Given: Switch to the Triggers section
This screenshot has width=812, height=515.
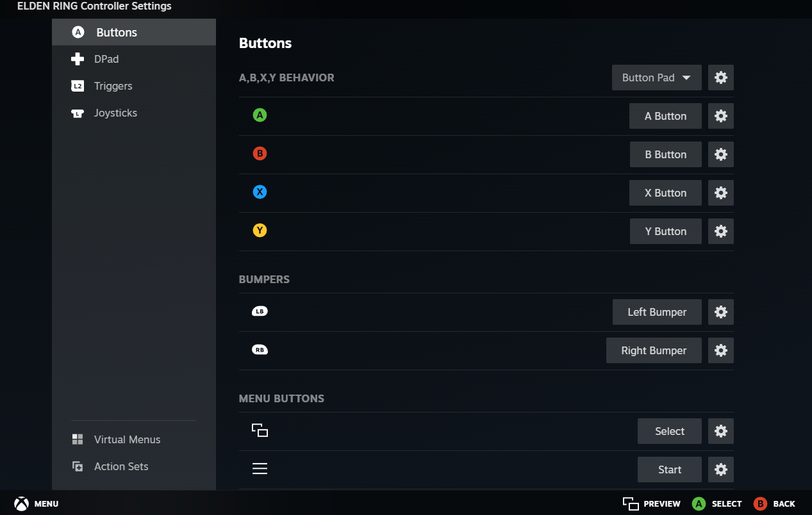Looking at the screenshot, I should (x=113, y=86).
